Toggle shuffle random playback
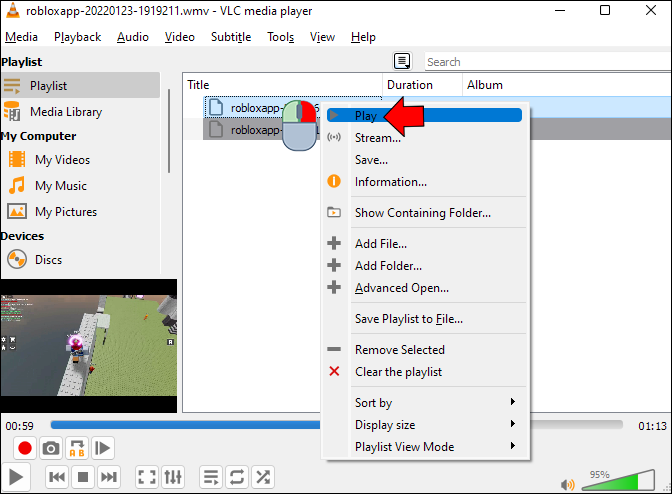 point(263,477)
